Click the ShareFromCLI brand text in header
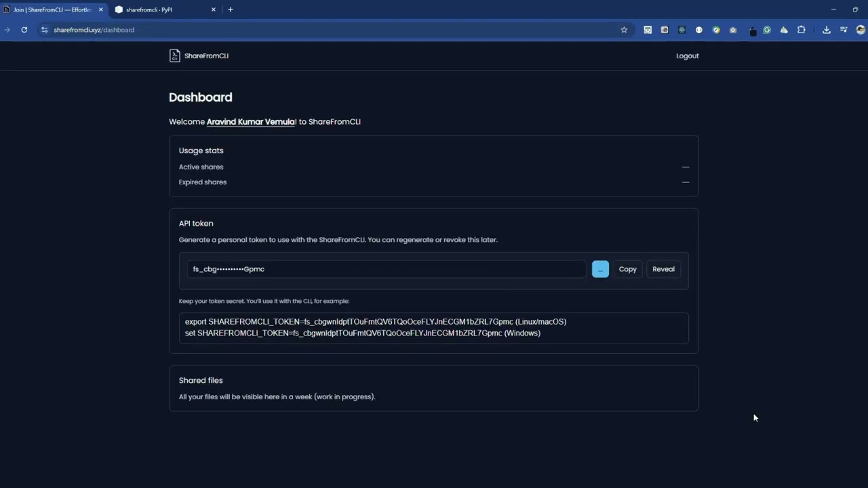This screenshot has width=868, height=488. pyautogui.click(x=206, y=56)
